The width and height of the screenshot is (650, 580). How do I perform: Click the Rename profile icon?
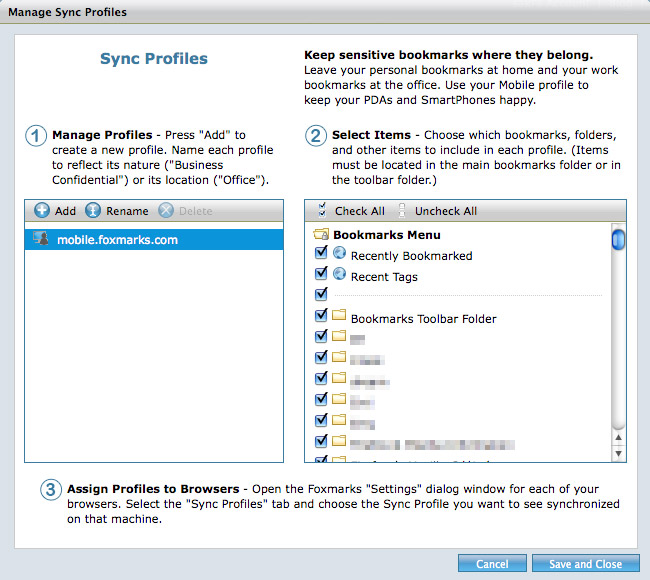click(93, 210)
